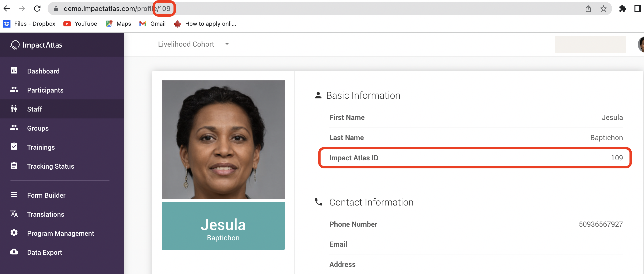Open Tracking Status page

(x=50, y=166)
